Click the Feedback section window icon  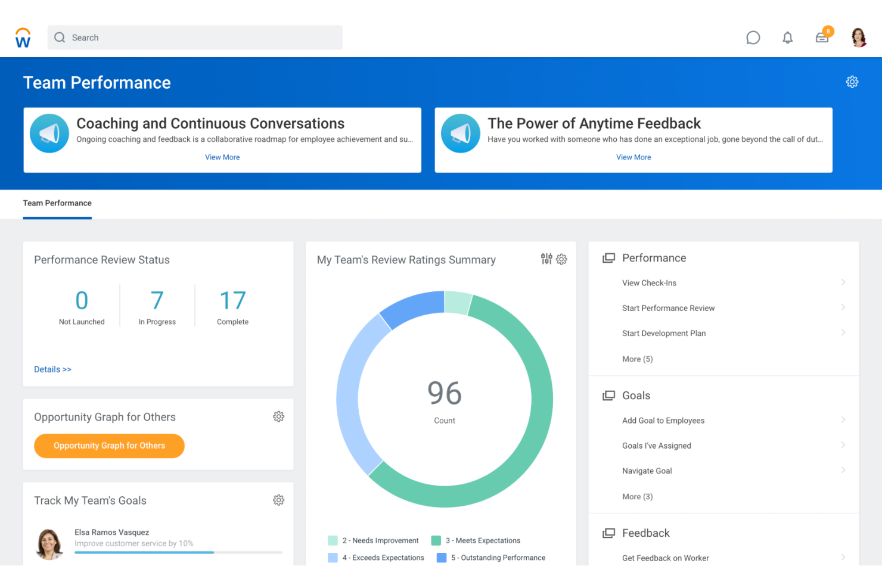(608, 533)
